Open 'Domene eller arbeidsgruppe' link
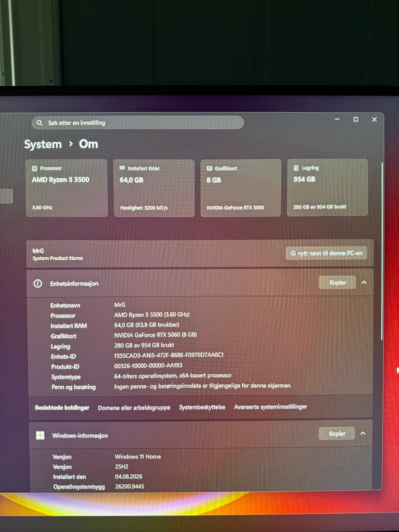399x532 pixels. click(x=134, y=408)
